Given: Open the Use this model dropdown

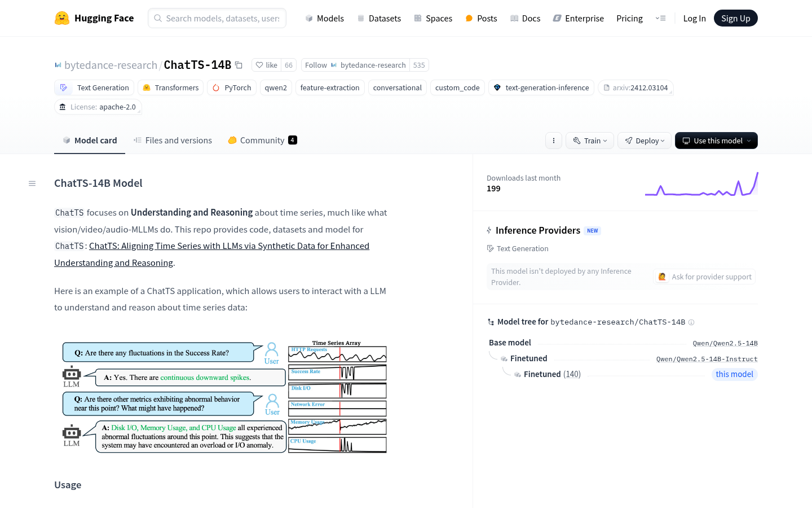Looking at the screenshot, I should 716,141.
